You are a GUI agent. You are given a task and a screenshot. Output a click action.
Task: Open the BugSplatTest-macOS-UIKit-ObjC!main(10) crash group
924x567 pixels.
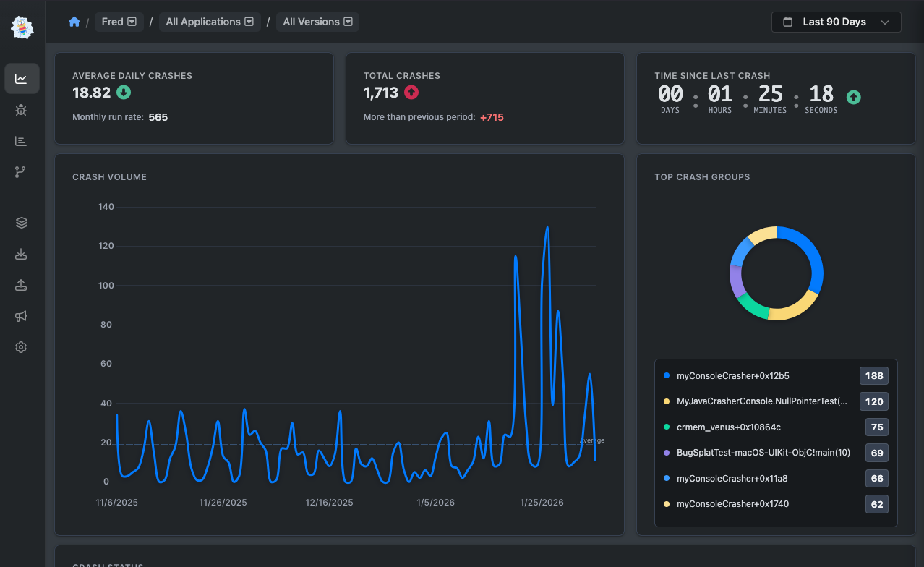(763, 453)
